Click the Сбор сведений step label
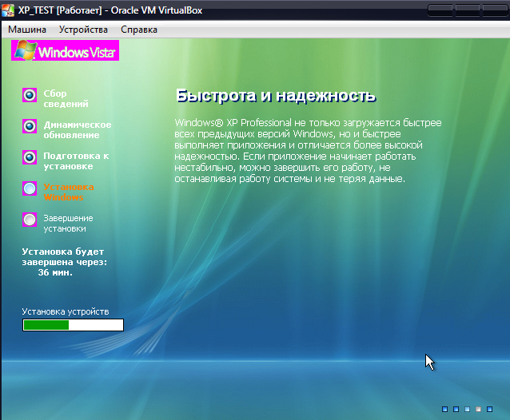The image size is (510, 420). 66,98
